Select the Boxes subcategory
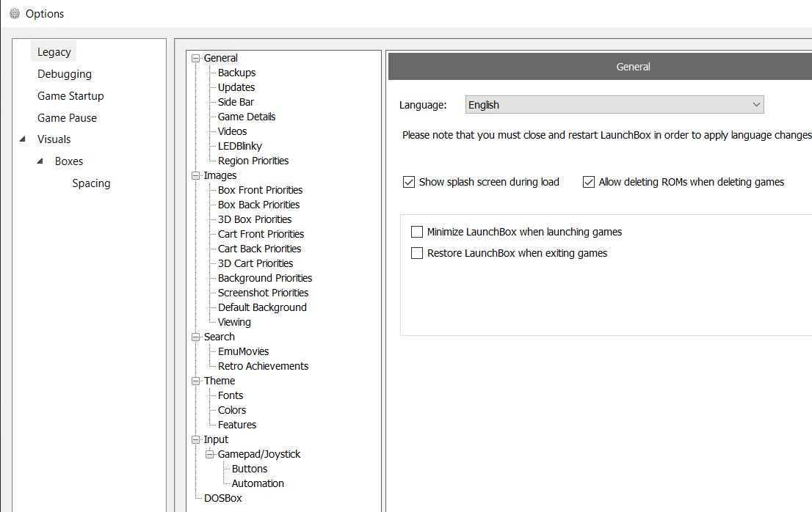Viewport: 812px width, 512px height. pos(69,161)
